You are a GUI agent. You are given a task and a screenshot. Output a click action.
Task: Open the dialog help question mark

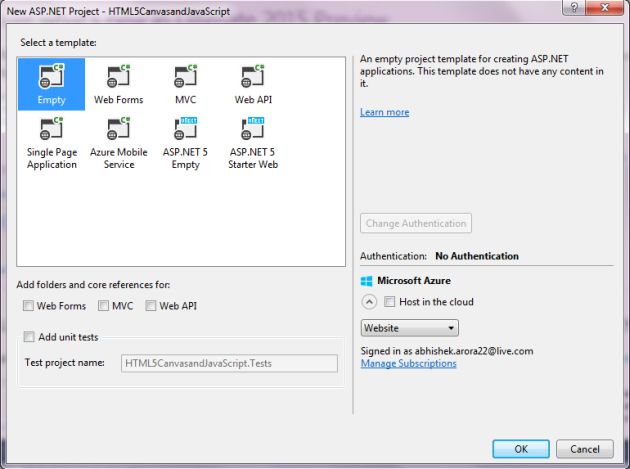click(x=574, y=8)
